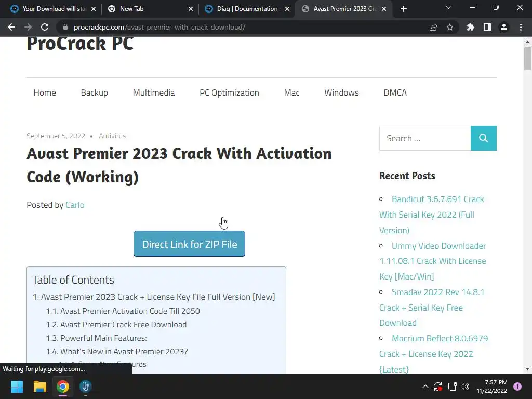Show hidden system tray icons
Image resolution: width=532 pixels, height=399 pixels.
click(425, 387)
